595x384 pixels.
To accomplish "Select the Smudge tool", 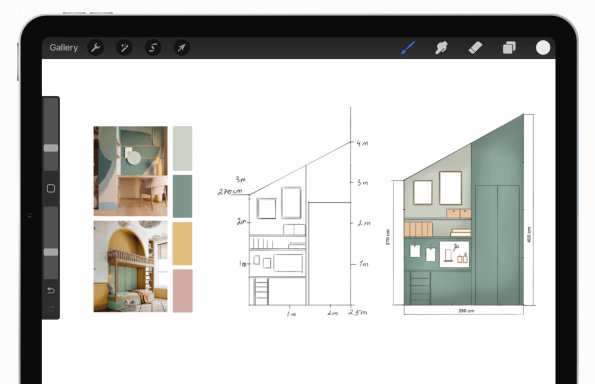I will 441,48.
